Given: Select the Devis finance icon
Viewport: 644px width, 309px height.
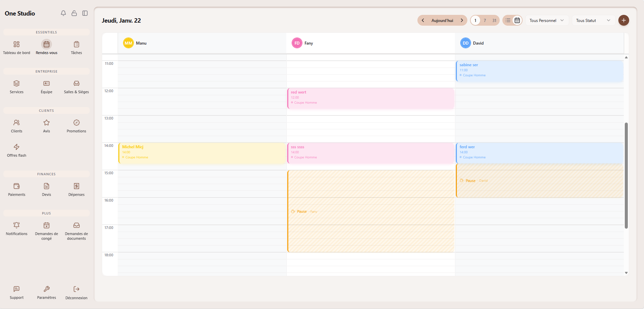Looking at the screenshot, I should click(46, 189).
